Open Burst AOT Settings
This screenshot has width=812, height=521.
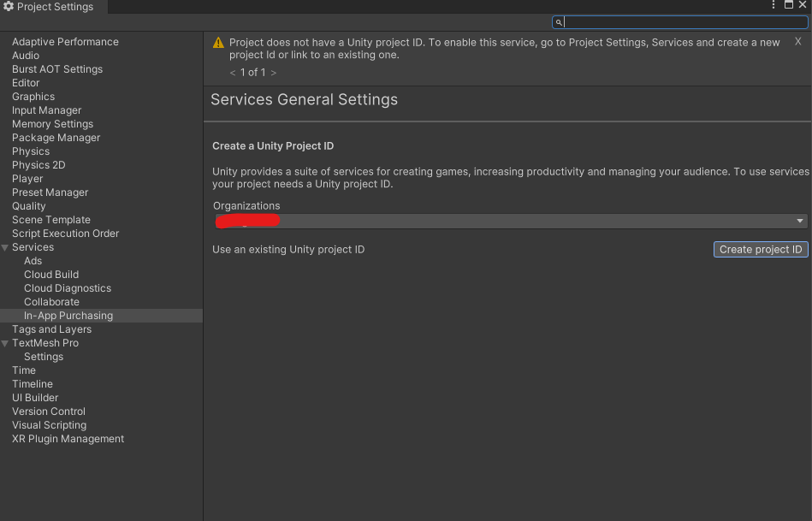57,69
